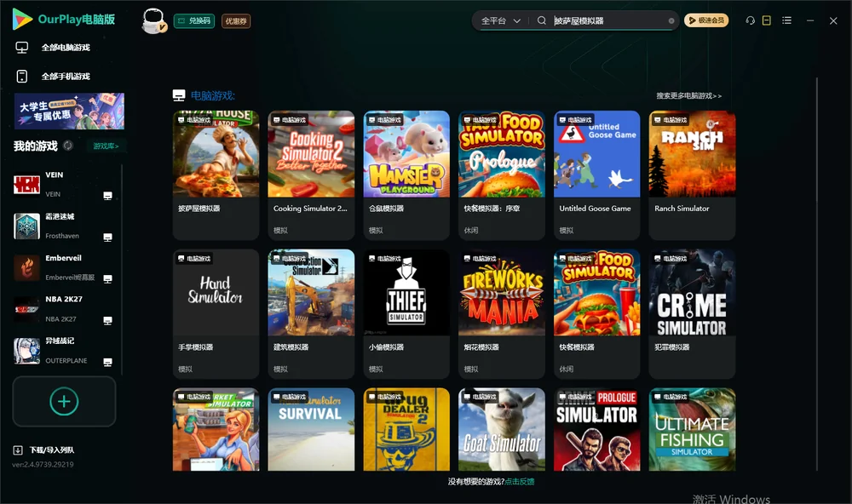Viewport: 852px width, 504px height.
Task: Focus the search input field
Action: point(608,20)
